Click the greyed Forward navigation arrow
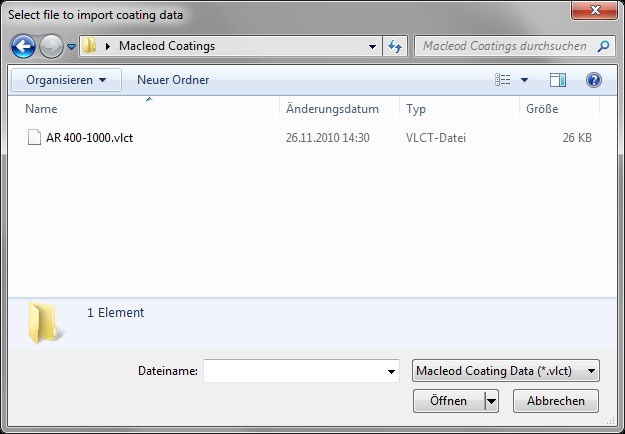The height and width of the screenshot is (434, 625). [51, 46]
